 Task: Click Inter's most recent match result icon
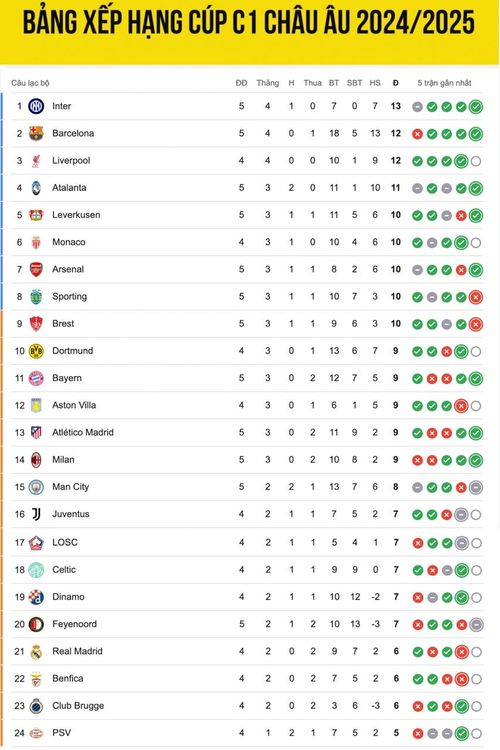tap(476, 107)
